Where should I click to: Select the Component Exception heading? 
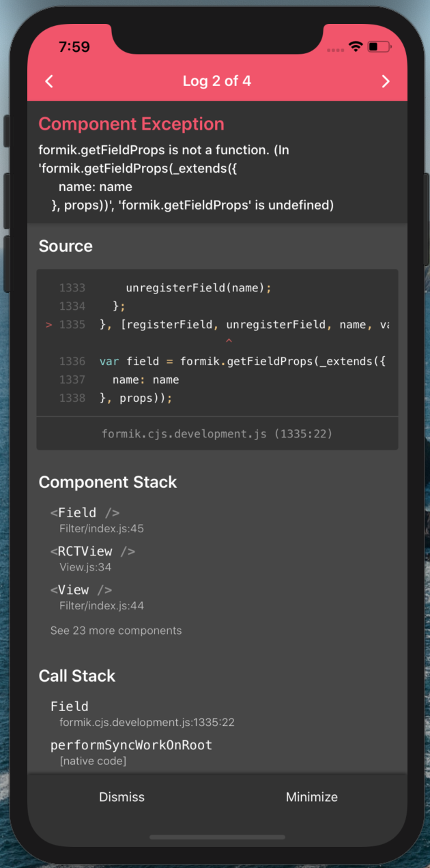[131, 124]
